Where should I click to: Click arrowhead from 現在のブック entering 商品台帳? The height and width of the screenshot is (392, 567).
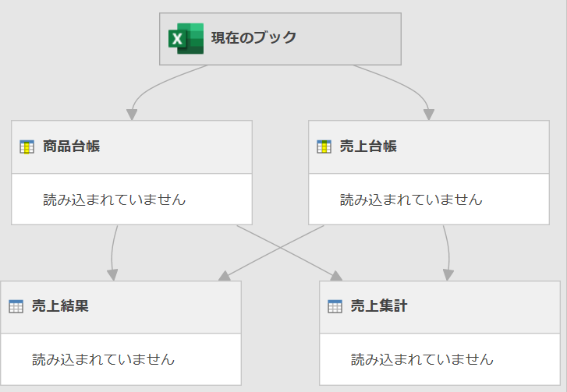133,115
